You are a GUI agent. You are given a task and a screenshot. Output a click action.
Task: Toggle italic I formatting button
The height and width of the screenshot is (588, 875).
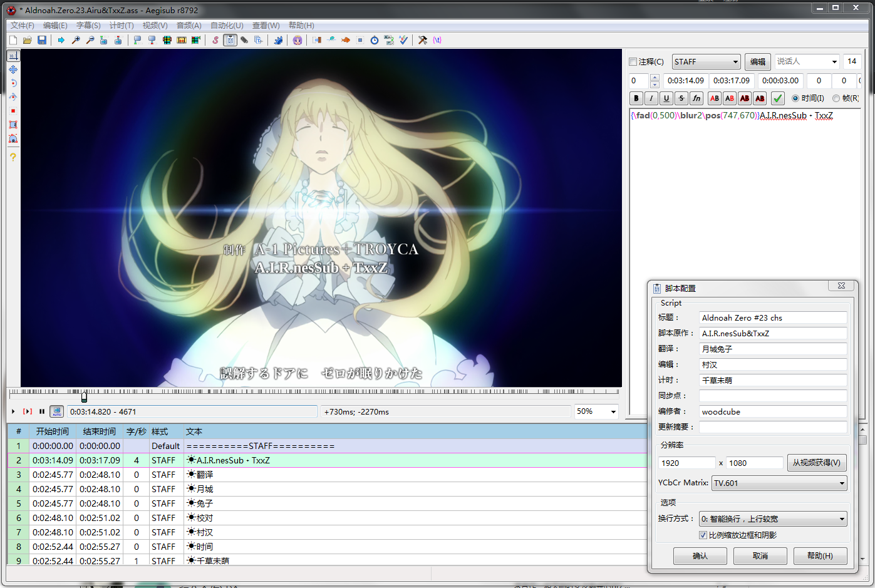(x=651, y=98)
